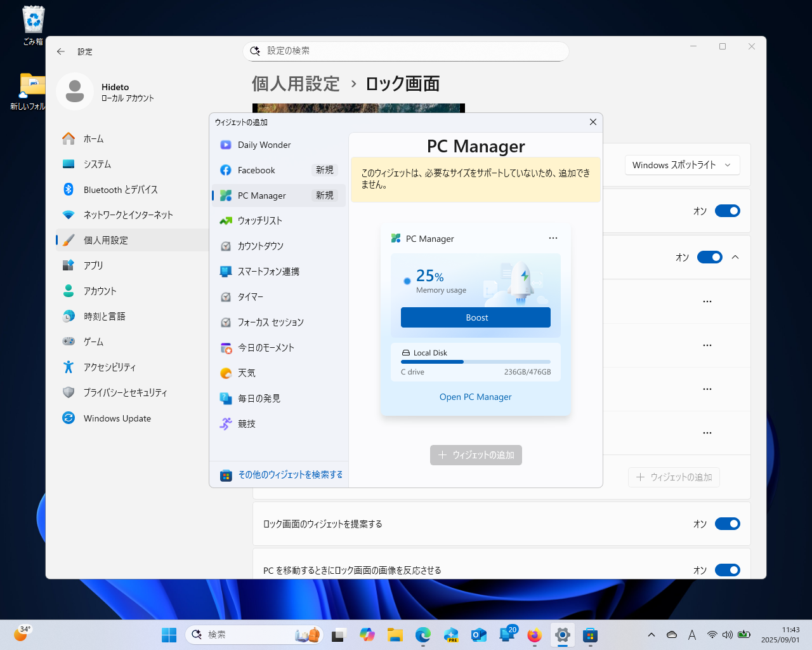812x650 pixels.
Task: Collapse the expanded widget section chevron
Action: point(735,257)
